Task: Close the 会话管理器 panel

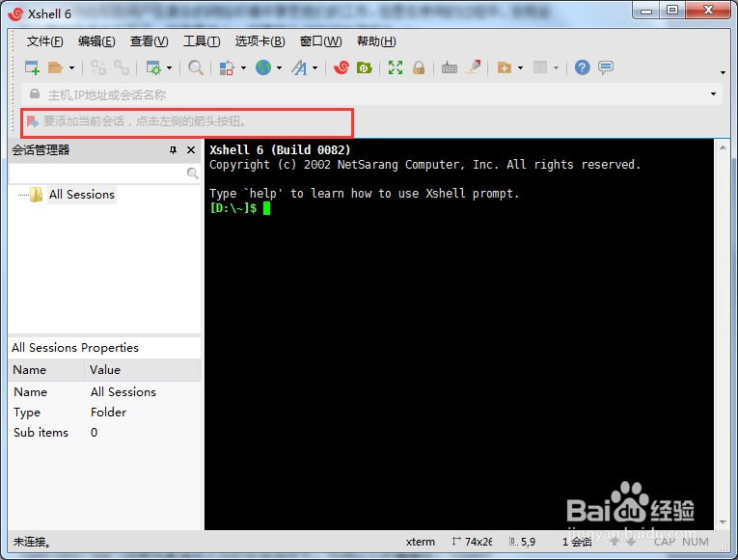Action: pyautogui.click(x=191, y=150)
